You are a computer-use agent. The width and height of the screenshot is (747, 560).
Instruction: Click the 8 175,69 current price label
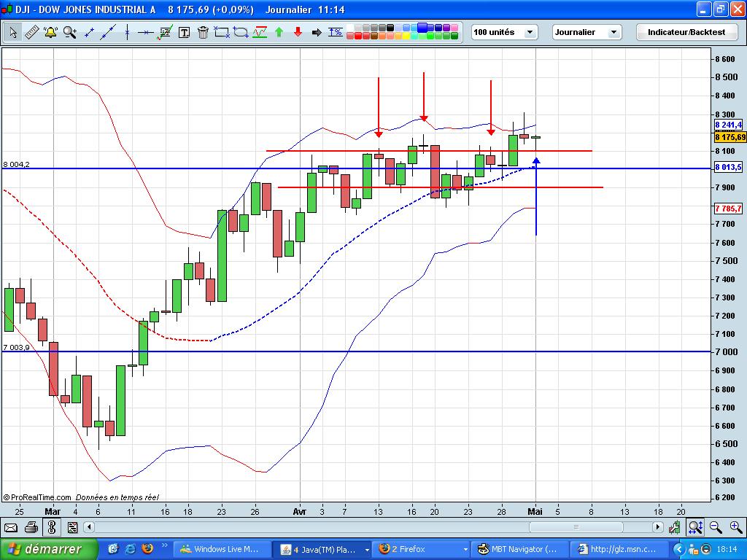coord(729,137)
